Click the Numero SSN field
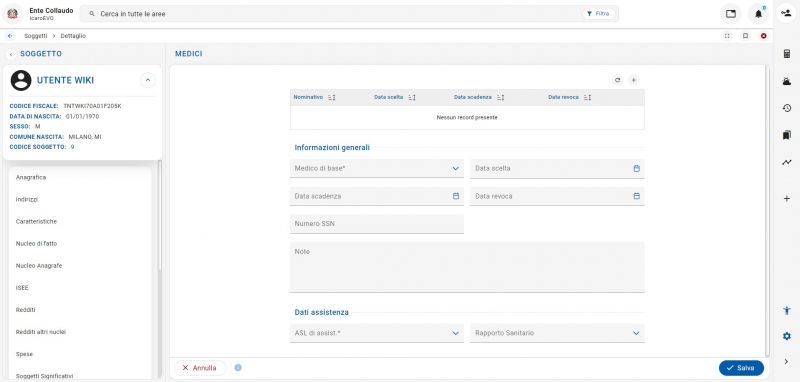Screen dimensions: 800x382 tap(377, 224)
